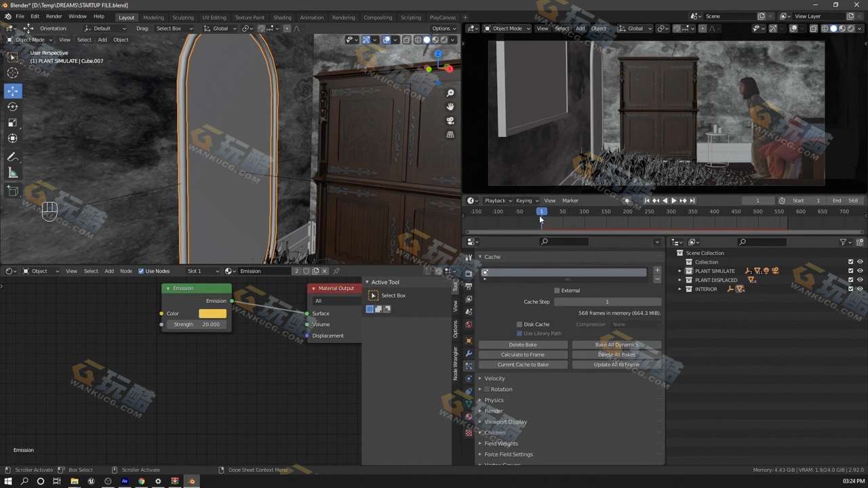The image size is (868, 488).
Task: Play the animation forward
Action: [673, 201]
